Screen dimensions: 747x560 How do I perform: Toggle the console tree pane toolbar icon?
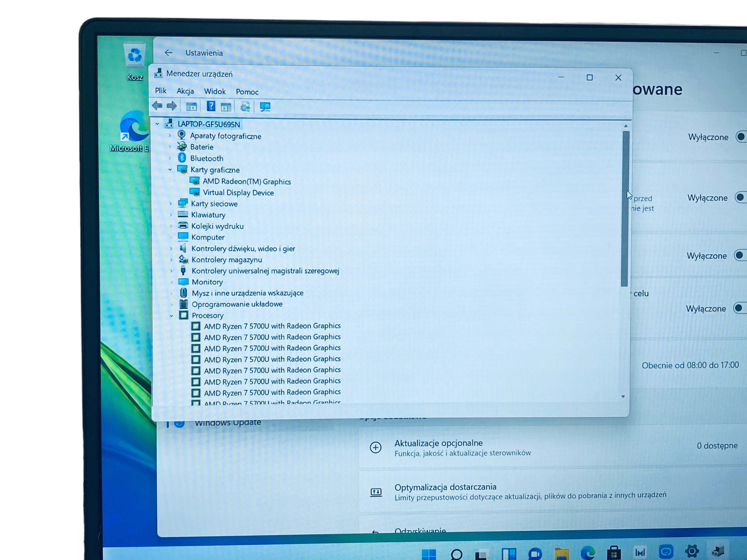coord(192,107)
